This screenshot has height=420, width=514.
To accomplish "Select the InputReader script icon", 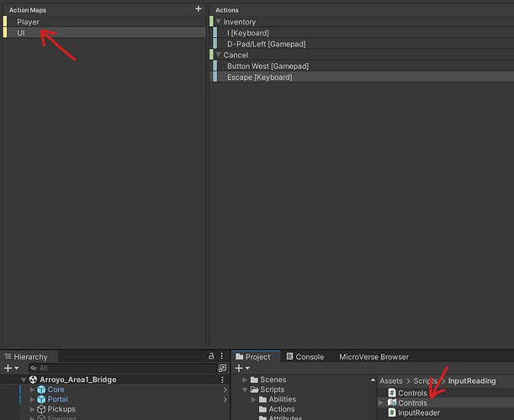I will click(392, 412).
